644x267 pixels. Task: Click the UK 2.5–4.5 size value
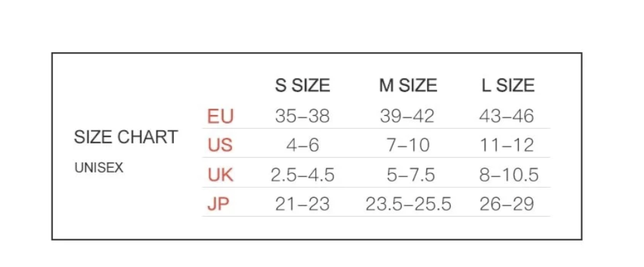(x=303, y=175)
